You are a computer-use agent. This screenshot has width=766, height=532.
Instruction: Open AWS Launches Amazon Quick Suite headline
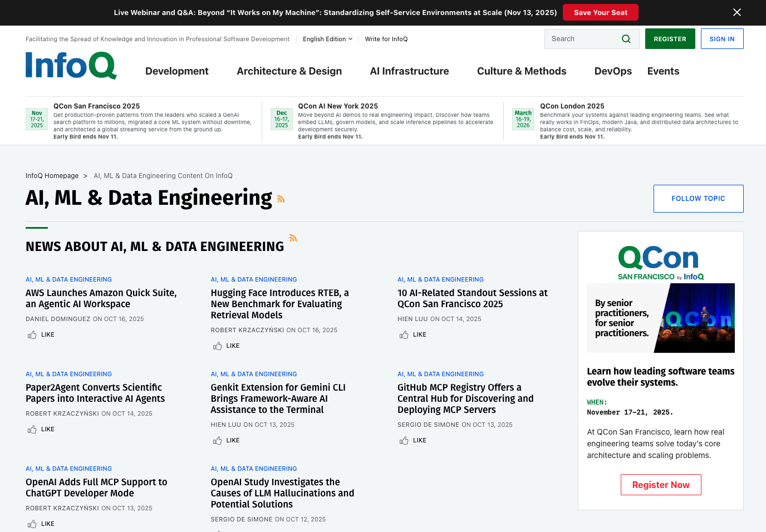pyautogui.click(x=101, y=298)
